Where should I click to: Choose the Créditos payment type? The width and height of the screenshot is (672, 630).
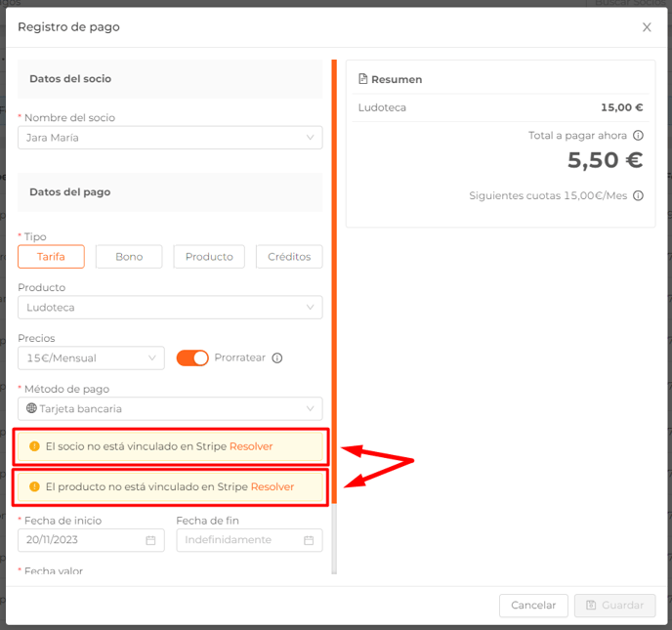pos(289,257)
